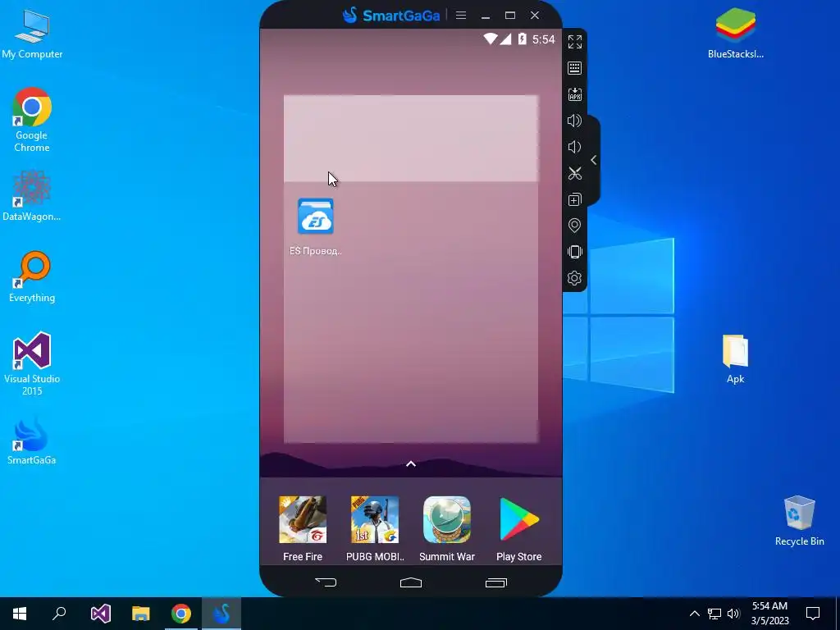
Task: Expand the Android app drawer arrow
Action: pos(411,464)
